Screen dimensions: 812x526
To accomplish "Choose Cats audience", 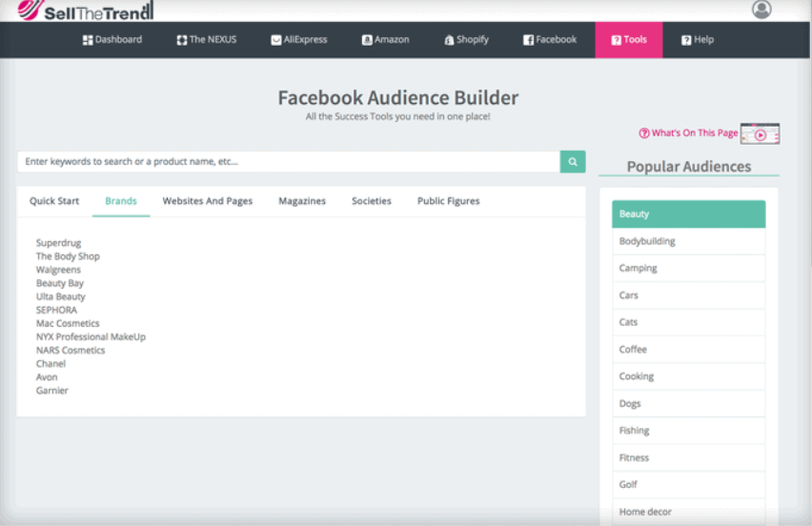I will pyautogui.click(x=689, y=322).
